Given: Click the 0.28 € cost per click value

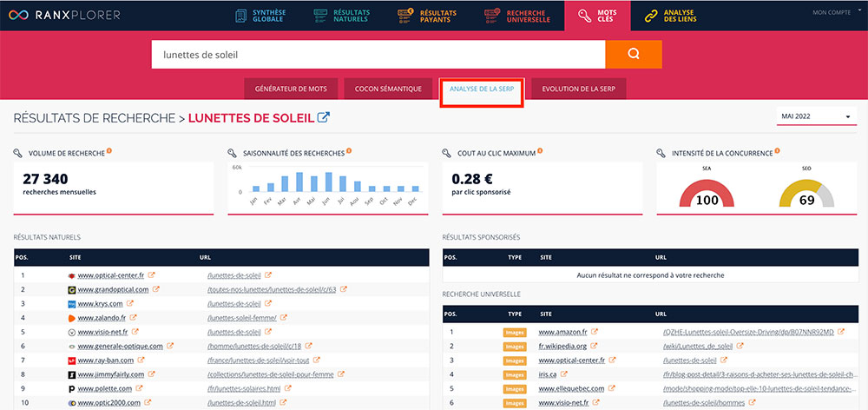Looking at the screenshot, I should click(x=472, y=179).
